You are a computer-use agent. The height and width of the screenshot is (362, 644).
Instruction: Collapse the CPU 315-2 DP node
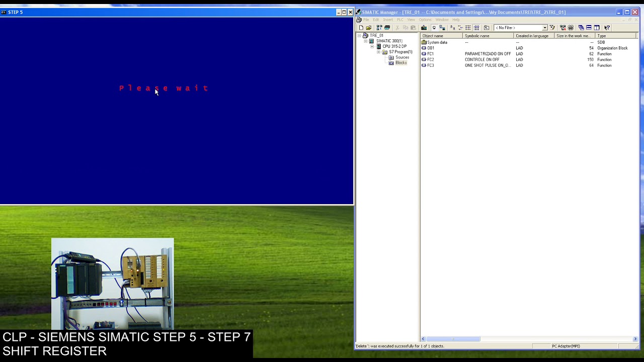[x=372, y=46]
